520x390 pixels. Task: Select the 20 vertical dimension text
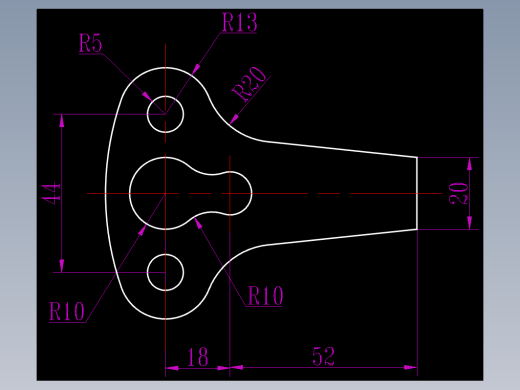[458, 193]
